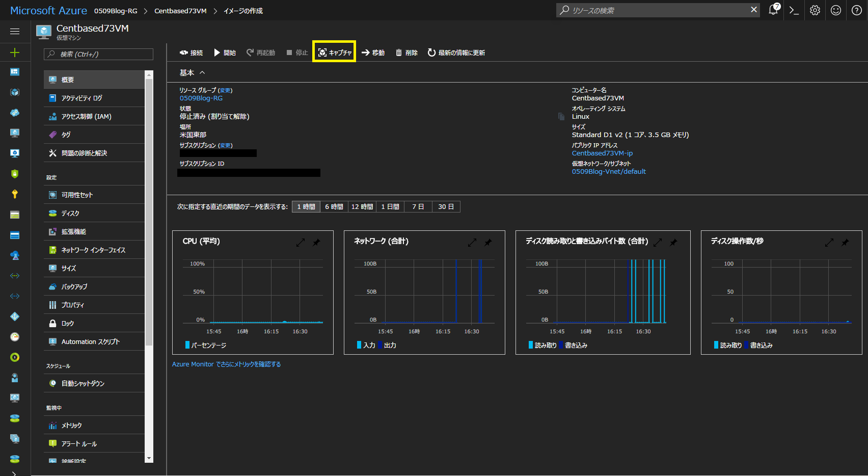Click the green plus create resource icon

15,52
